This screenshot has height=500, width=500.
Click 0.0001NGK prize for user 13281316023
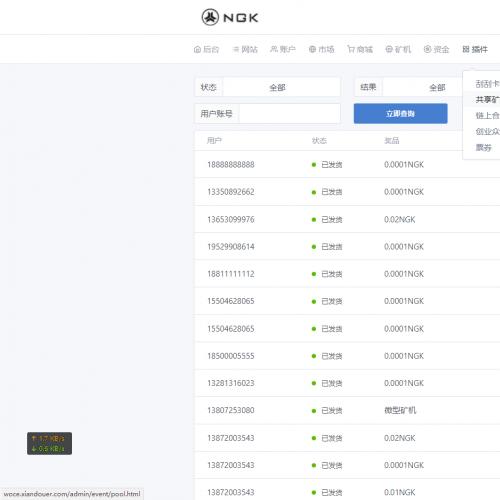tap(404, 383)
